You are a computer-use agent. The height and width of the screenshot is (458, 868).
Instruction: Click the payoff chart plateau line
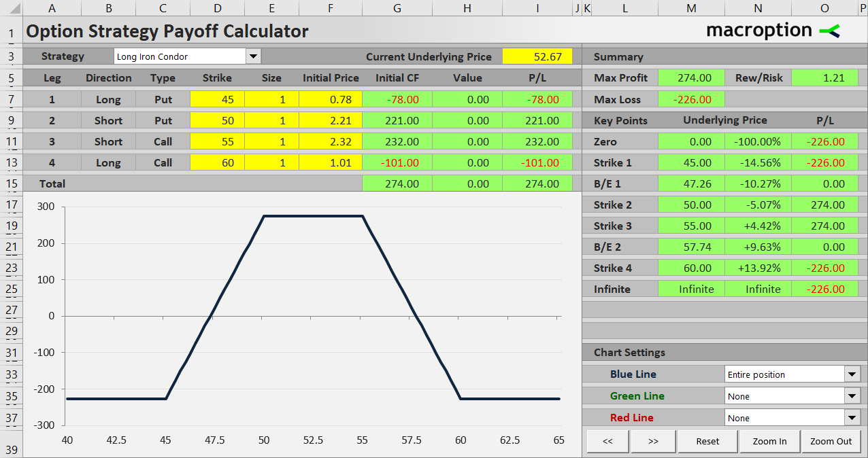313,216
